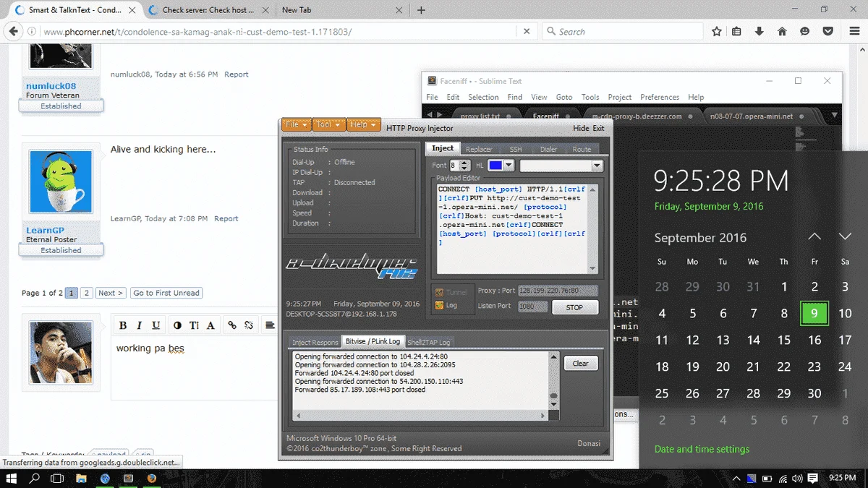Go to forum page 2
The height and width of the screenshot is (488, 868).
click(86, 293)
